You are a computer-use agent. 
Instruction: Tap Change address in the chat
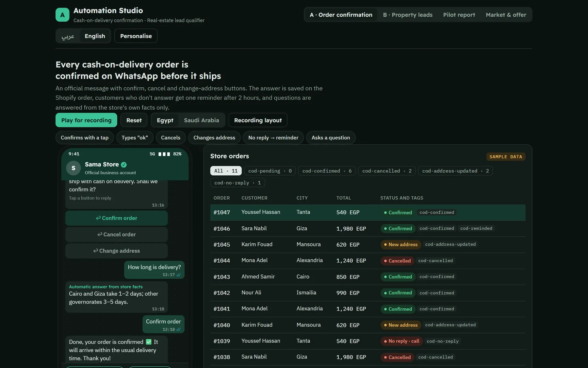click(117, 251)
